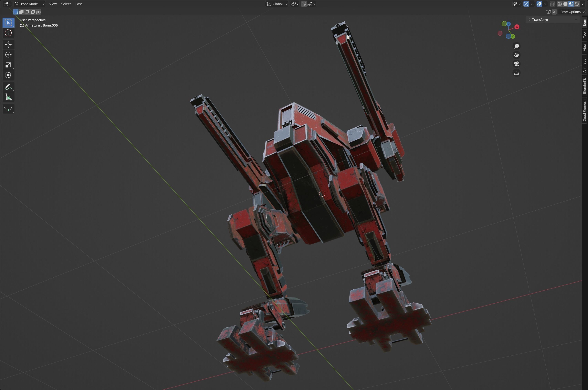Click the 3D cursor in viewport
Viewport: 588px width, 390px height.
[322, 194]
